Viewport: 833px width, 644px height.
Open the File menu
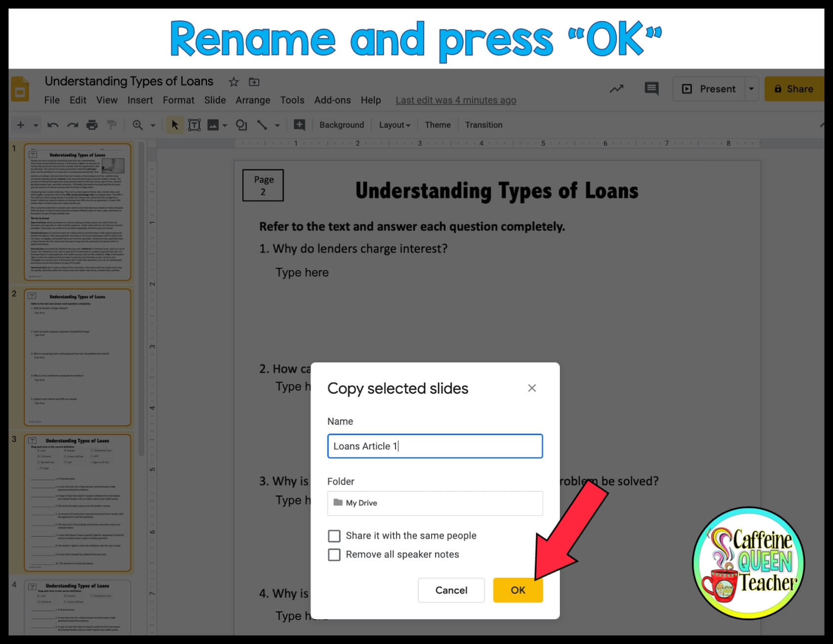[x=52, y=100]
